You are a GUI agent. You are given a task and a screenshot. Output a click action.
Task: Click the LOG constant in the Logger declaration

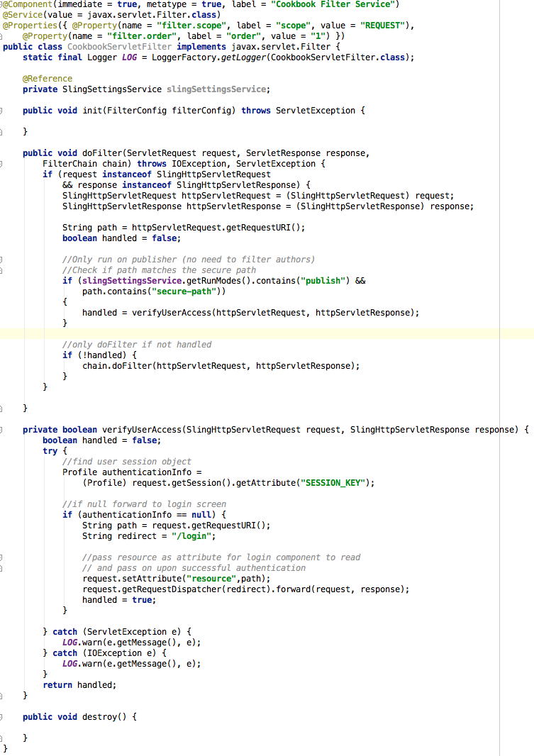pos(129,57)
